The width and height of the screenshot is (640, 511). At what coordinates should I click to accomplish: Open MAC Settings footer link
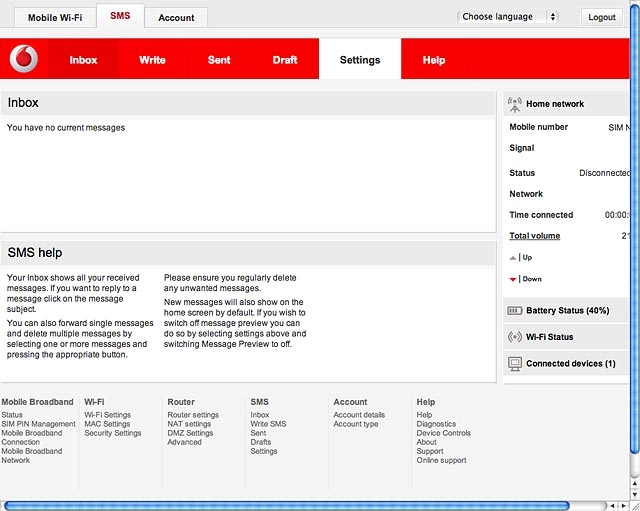(x=107, y=424)
